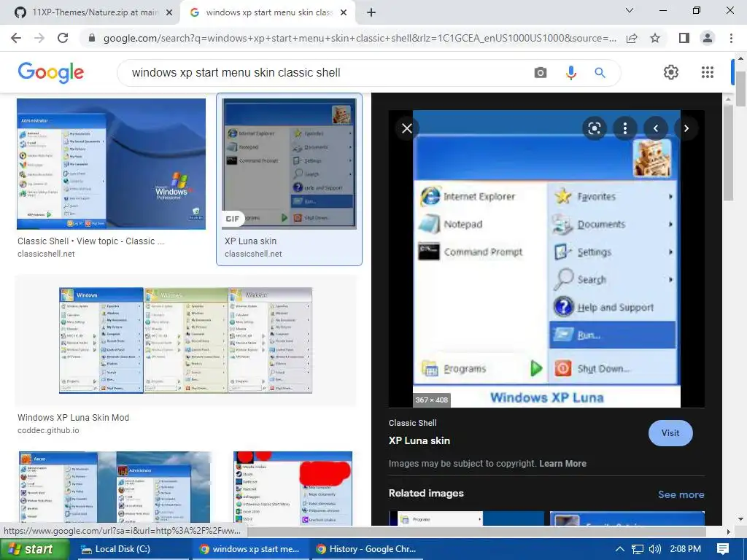Click classicshell.net under XP Luna skin
Image resolution: width=747 pixels, height=560 pixels.
point(253,254)
